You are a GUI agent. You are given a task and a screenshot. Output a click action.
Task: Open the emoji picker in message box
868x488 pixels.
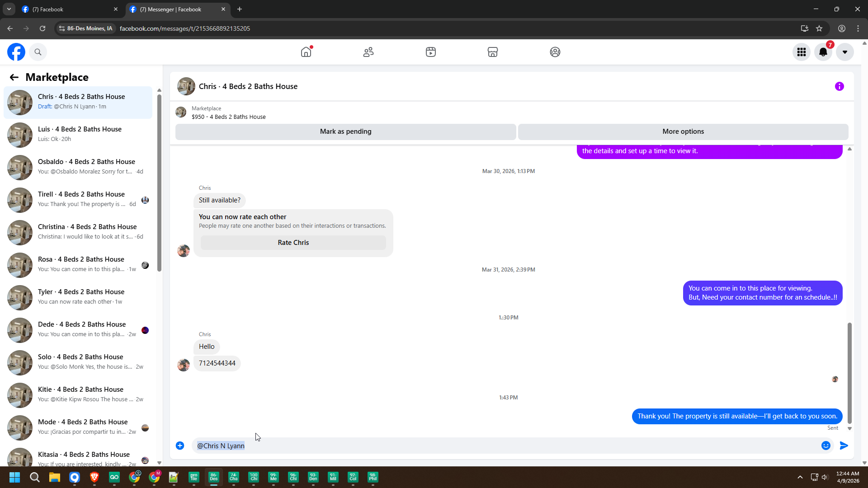[x=826, y=446]
